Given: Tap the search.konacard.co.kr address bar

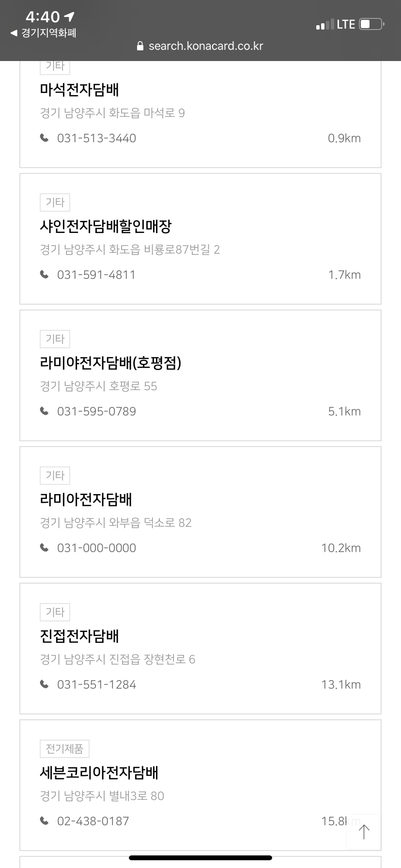Looking at the screenshot, I should [205, 46].
